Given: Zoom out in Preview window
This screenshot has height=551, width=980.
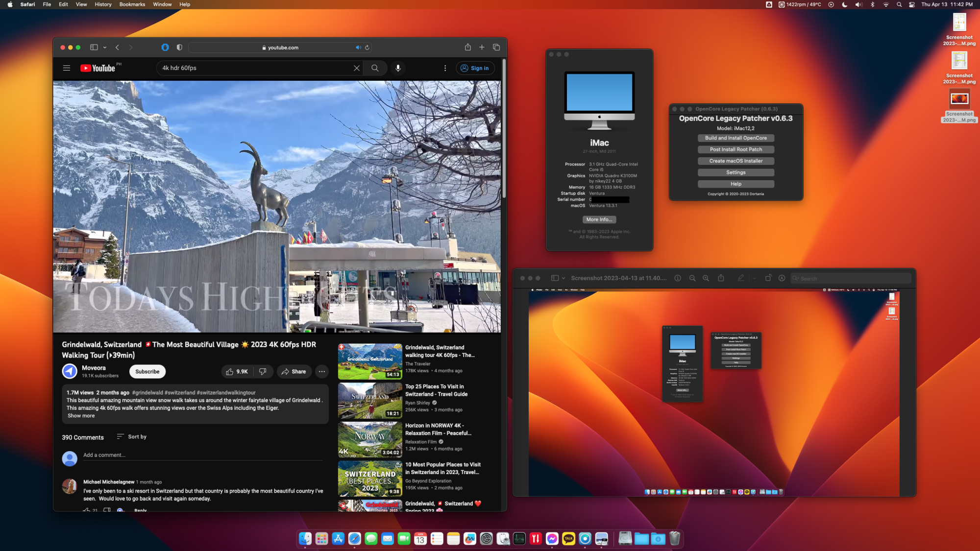Looking at the screenshot, I should pos(692,278).
